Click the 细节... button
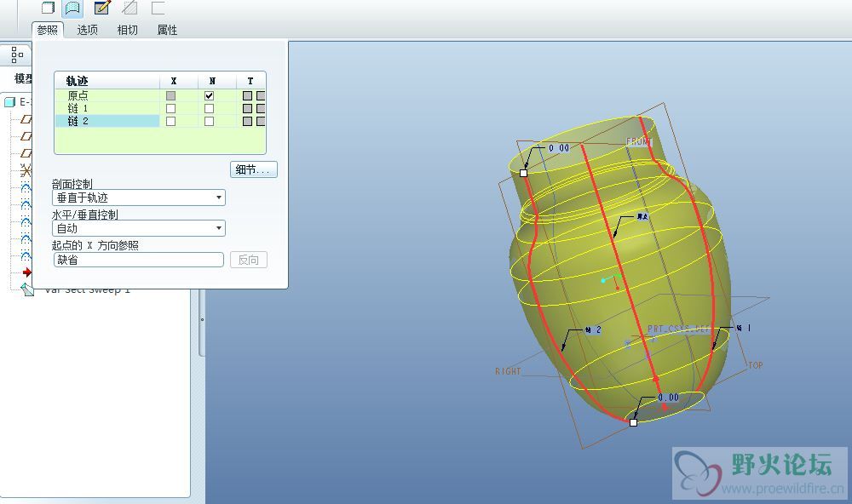The width and height of the screenshot is (852, 504). point(253,169)
